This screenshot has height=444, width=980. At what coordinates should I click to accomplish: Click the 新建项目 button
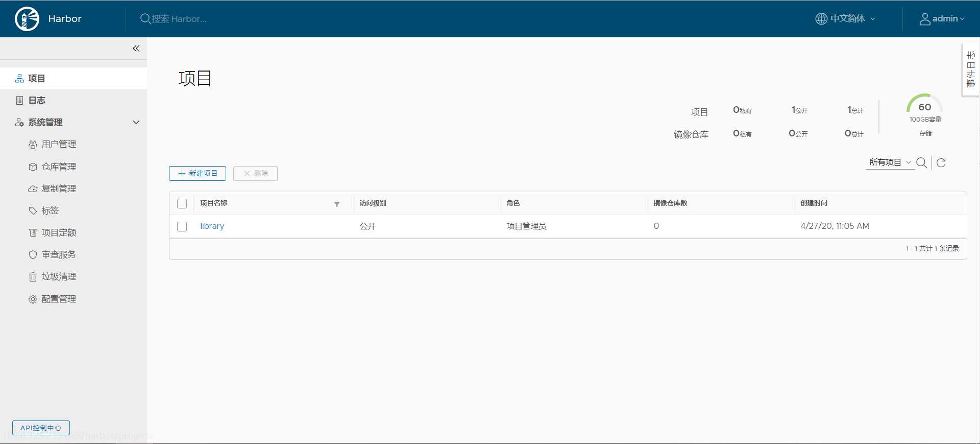pos(198,173)
